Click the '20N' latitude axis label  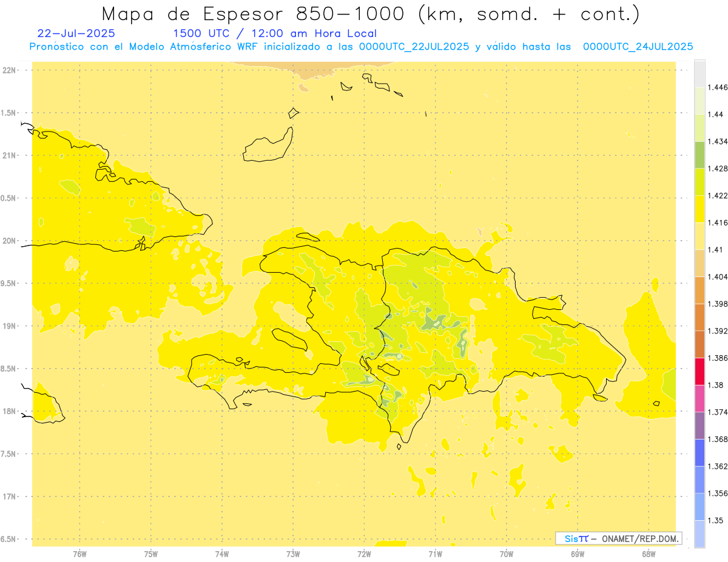(x=10, y=241)
